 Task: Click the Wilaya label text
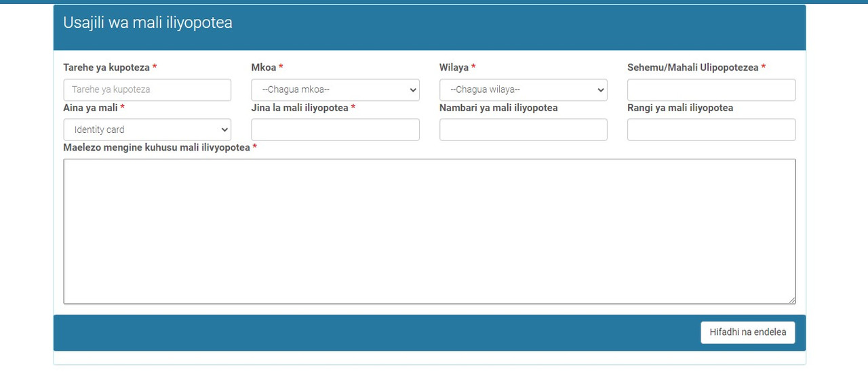point(454,68)
